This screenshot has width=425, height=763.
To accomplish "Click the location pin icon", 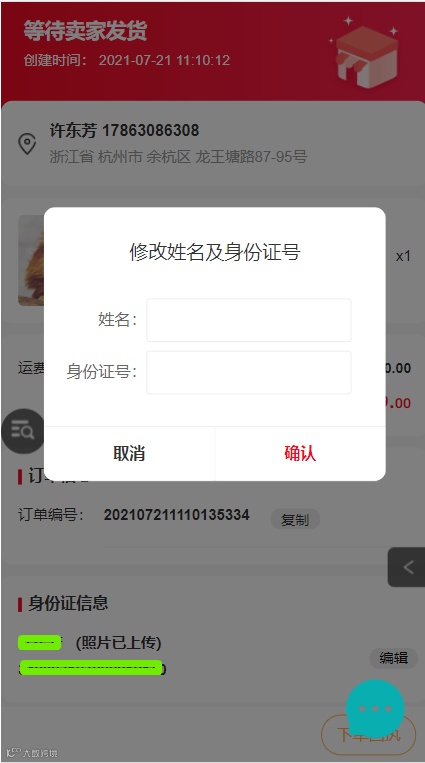I will (x=27, y=144).
